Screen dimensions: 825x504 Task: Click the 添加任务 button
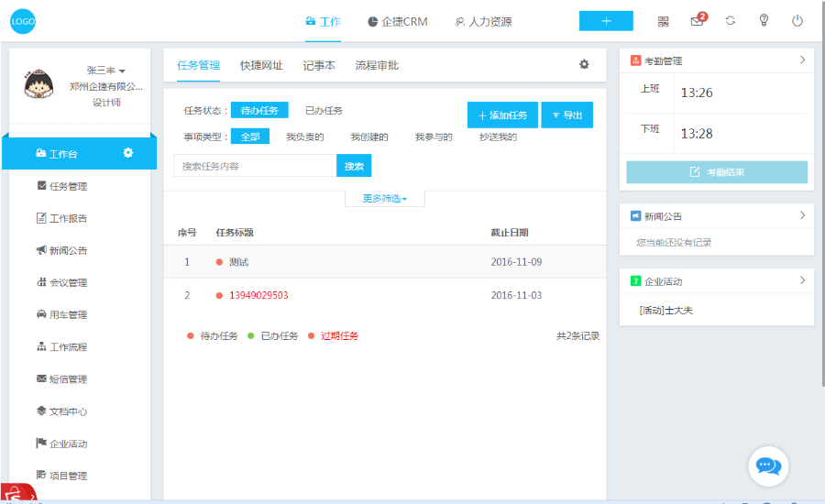(x=502, y=115)
